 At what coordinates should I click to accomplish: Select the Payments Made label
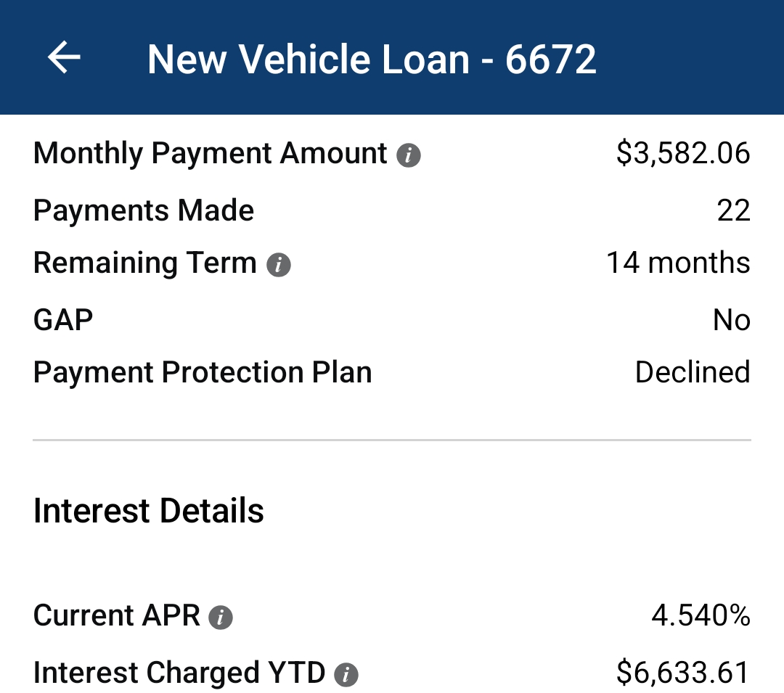click(144, 210)
